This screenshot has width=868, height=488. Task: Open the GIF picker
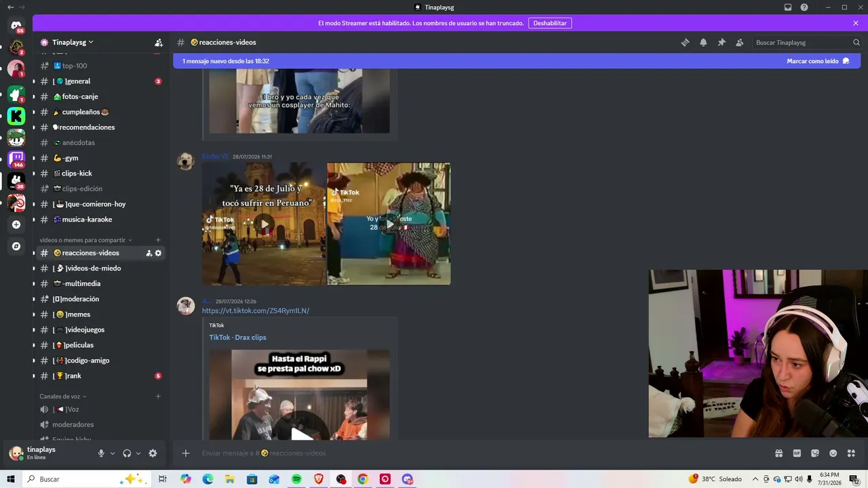797,453
